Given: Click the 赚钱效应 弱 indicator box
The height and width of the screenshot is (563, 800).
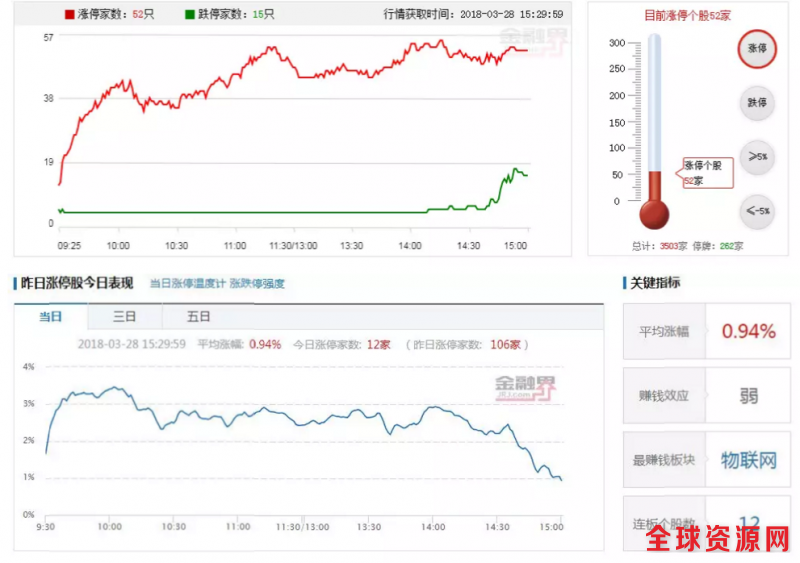Looking at the screenshot, I should 706,396.
